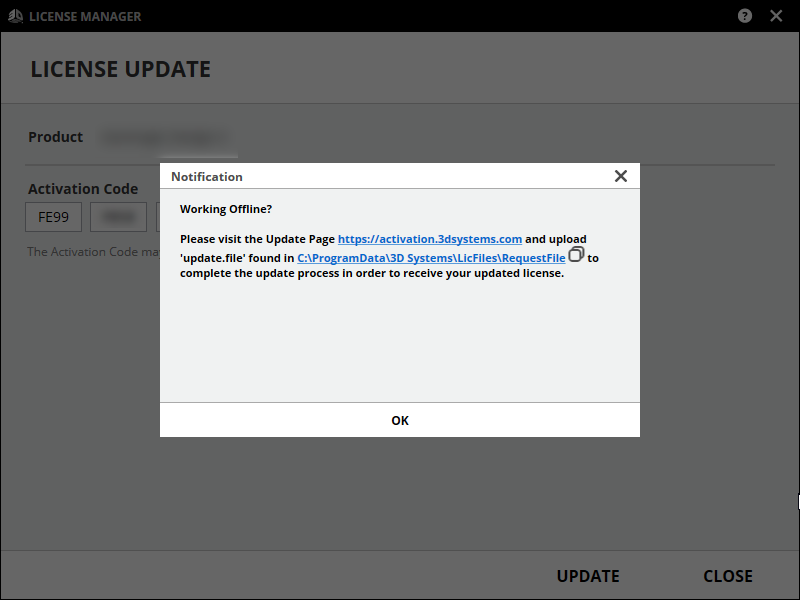Dismiss the Notification dialog with its X

[x=620, y=176]
